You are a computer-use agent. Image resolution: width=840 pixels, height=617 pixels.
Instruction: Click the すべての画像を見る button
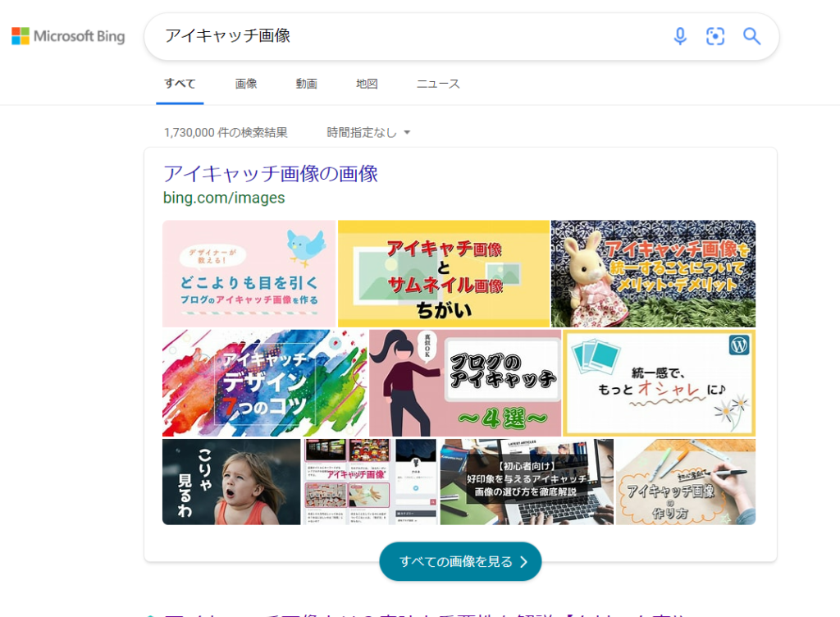460,561
